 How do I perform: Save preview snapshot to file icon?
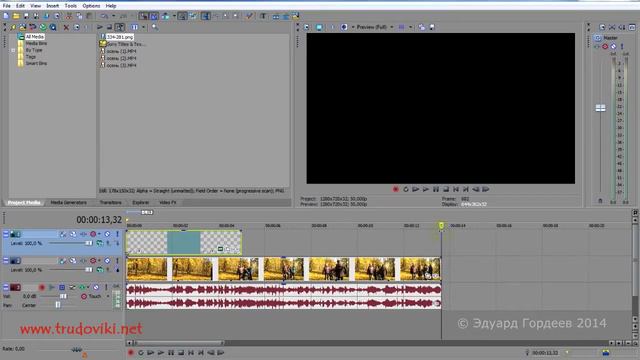tap(432, 27)
